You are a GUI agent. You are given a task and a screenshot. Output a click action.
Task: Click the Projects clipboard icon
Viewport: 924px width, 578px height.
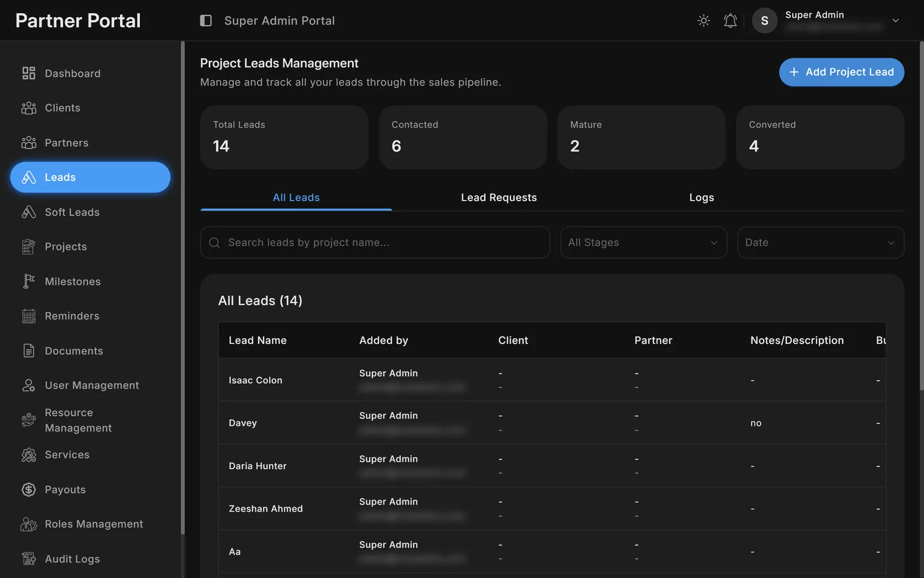pos(29,247)
